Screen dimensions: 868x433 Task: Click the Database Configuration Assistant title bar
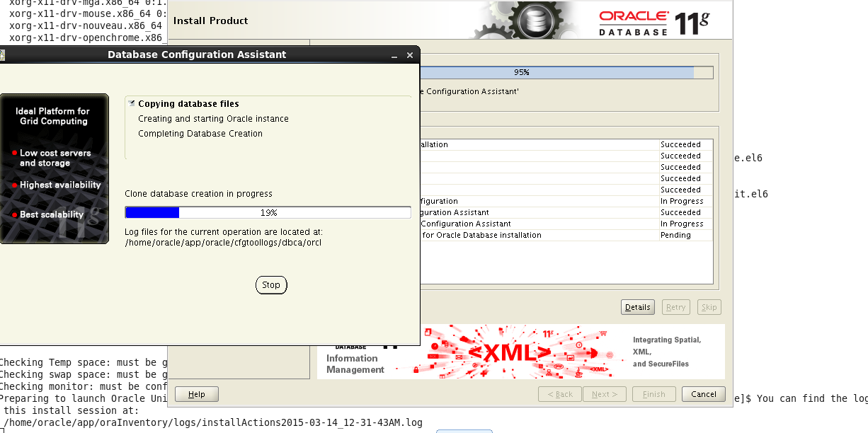(197, 54)
